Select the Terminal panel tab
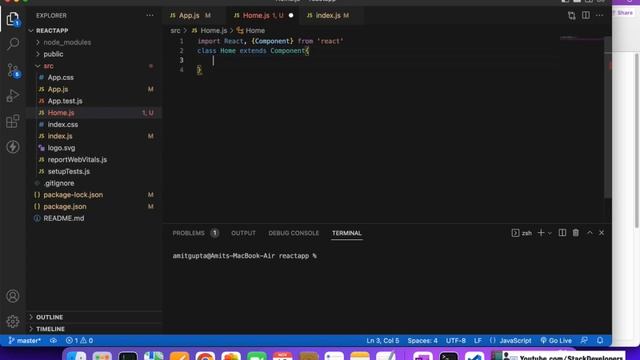 (x=347, y=233)
